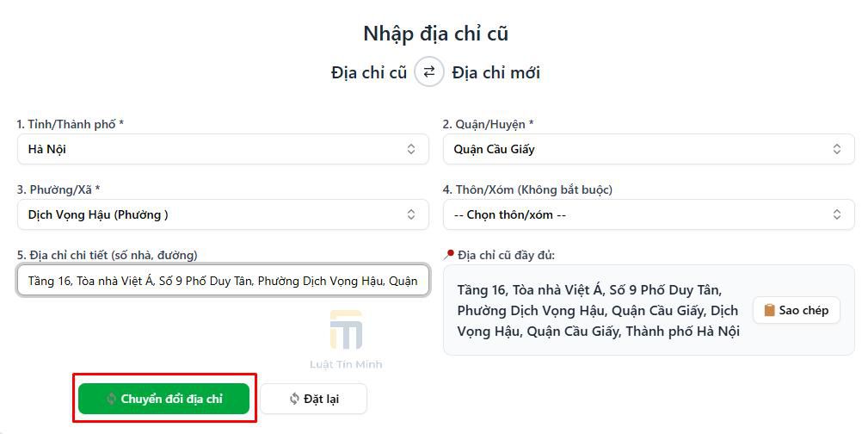
Task: Click the Địa chỉ cũ đầy đủ label
Action: [506, 255]
